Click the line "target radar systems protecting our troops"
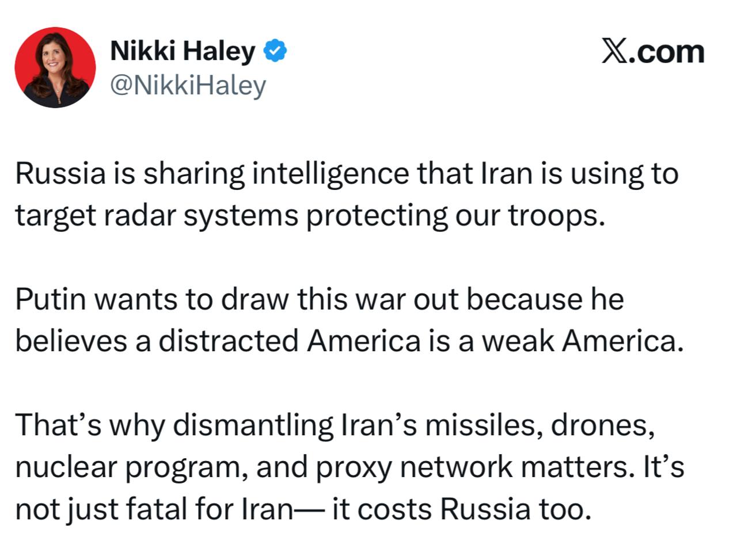The height and width of the screenshot is (560, 737). click(x=311, y=216)
